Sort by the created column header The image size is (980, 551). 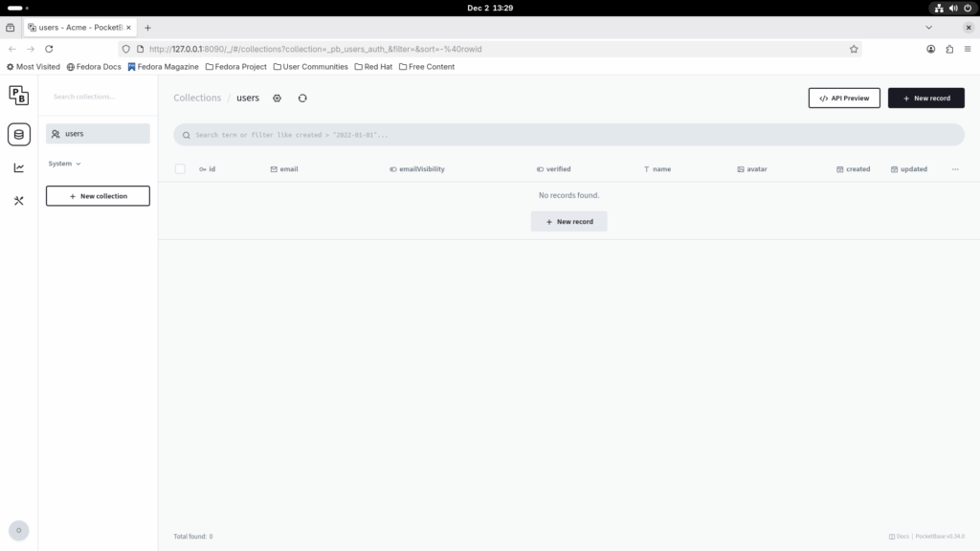[853, 169]
